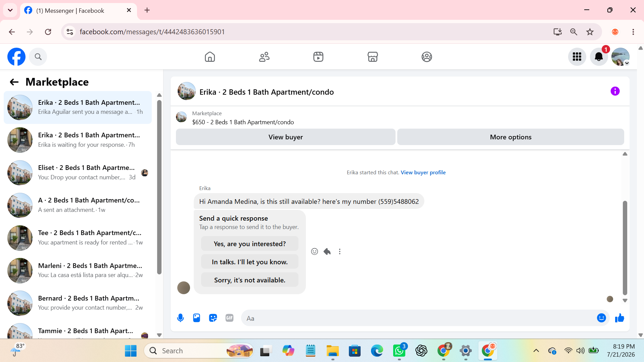
Task: Install app icon in address bar
Action: coord(557,32)
